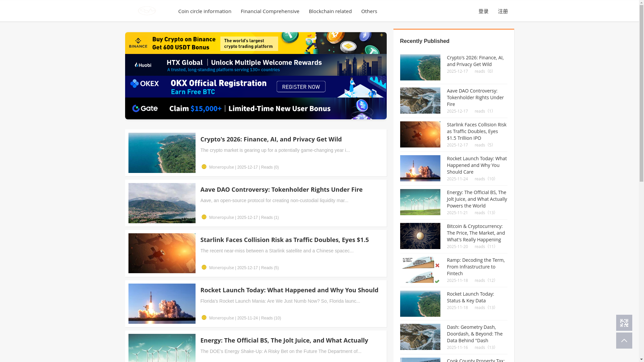Open sidebar link Energy: The Official BS

pos(477,199)
